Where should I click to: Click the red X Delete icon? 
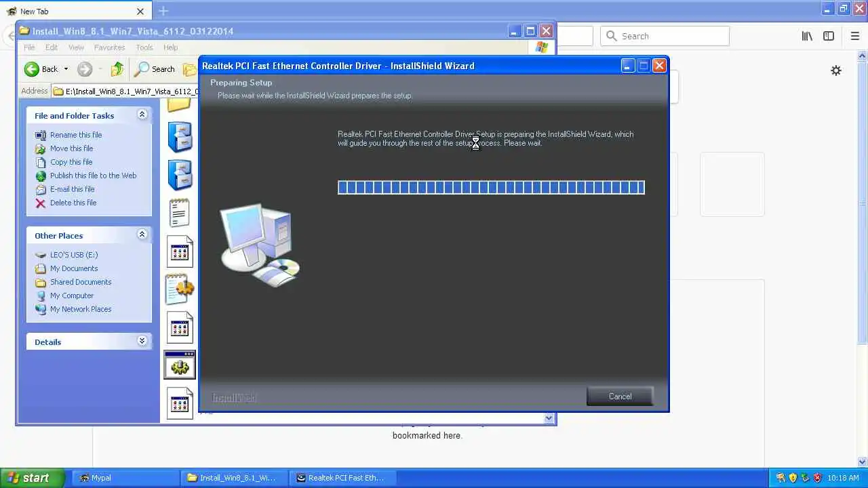41,203
